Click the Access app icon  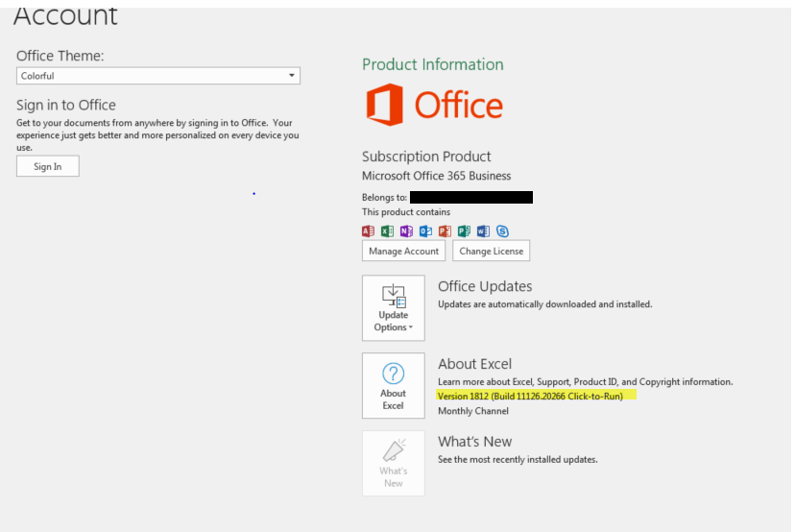click(x=368, y=231)
